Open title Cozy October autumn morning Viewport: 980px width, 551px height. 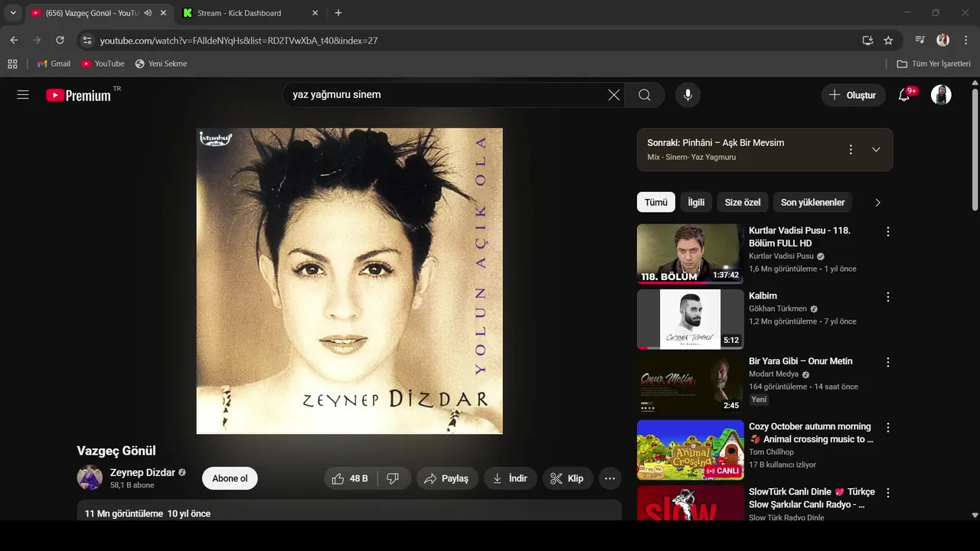point(811,432)
